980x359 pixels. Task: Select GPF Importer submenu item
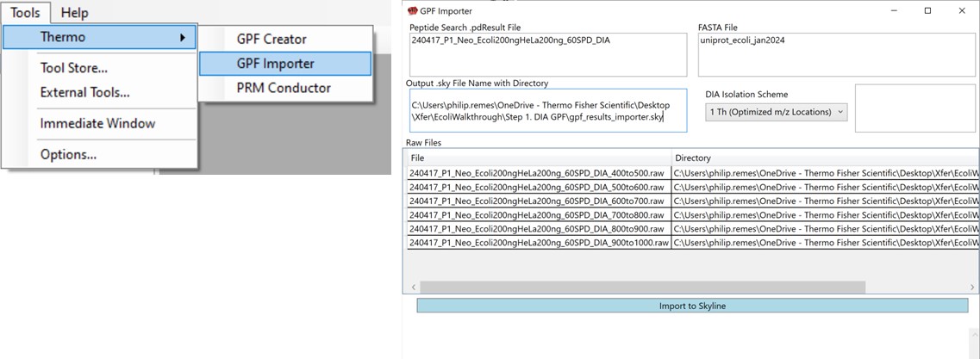(285, 64)
